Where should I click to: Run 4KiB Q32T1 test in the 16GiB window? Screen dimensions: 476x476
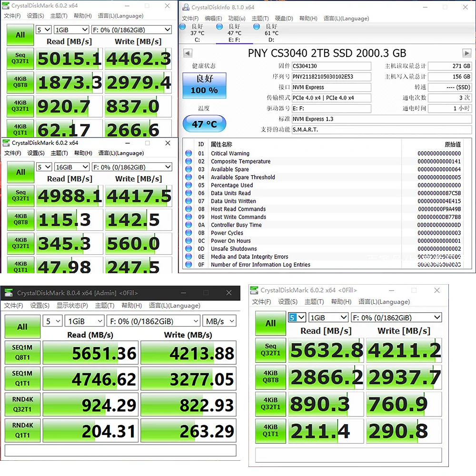pyautogui.click(x=20, y=243)
